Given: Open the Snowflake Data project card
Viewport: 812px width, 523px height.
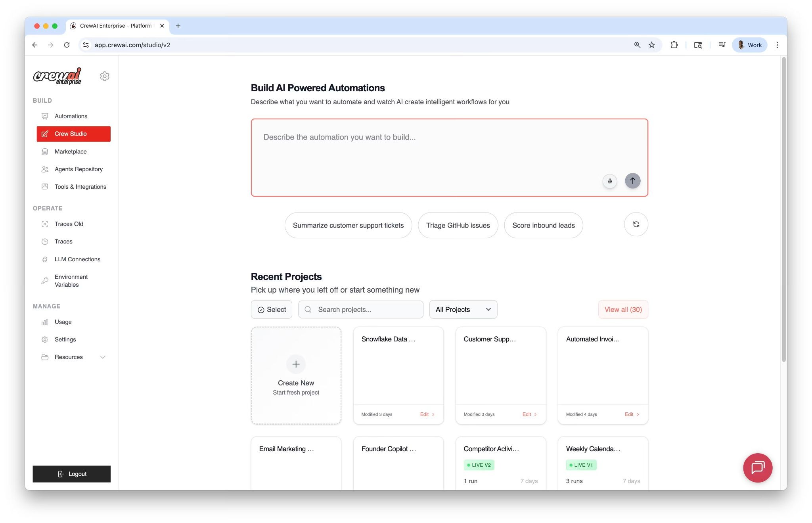Looking at the screenshot, I should tap(398, 375).
